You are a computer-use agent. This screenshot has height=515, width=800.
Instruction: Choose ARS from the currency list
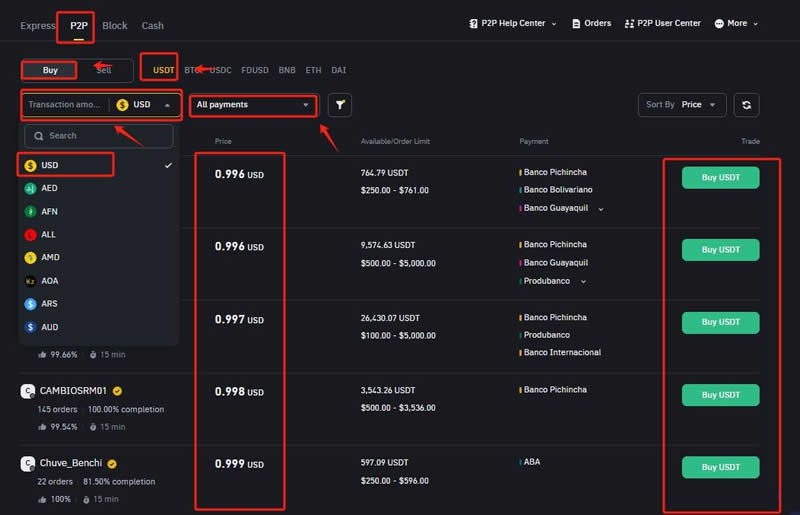click(x=98, y=304)
